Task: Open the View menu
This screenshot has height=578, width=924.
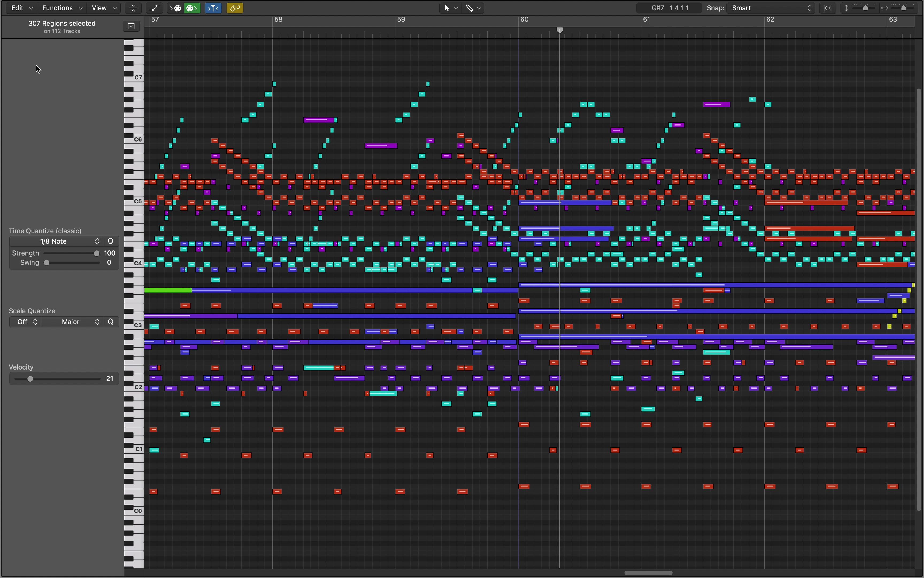Action: pyautogui.click(x=104, y=8)
